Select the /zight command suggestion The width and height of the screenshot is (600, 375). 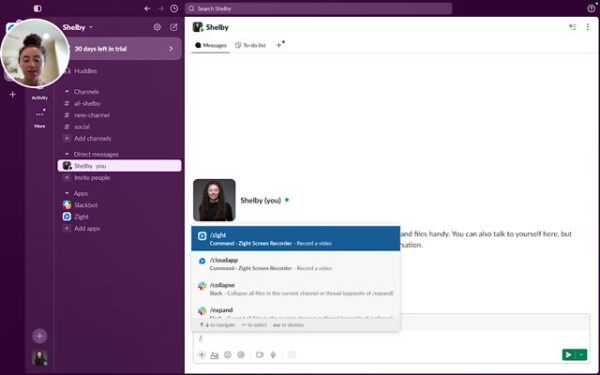coord(296,239)
